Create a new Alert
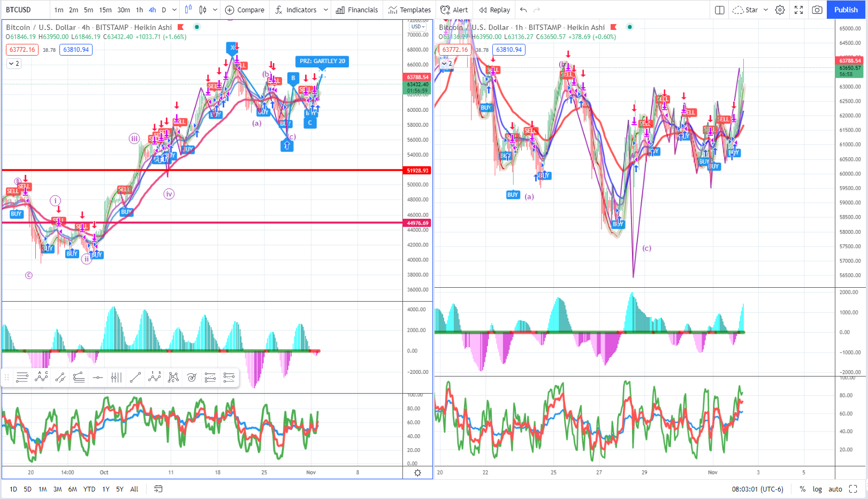The height and width of the screenshot is (499, 868). 454,10
